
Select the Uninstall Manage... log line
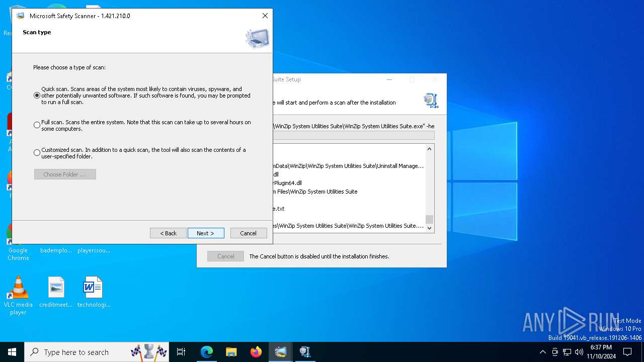pos(349,166)
